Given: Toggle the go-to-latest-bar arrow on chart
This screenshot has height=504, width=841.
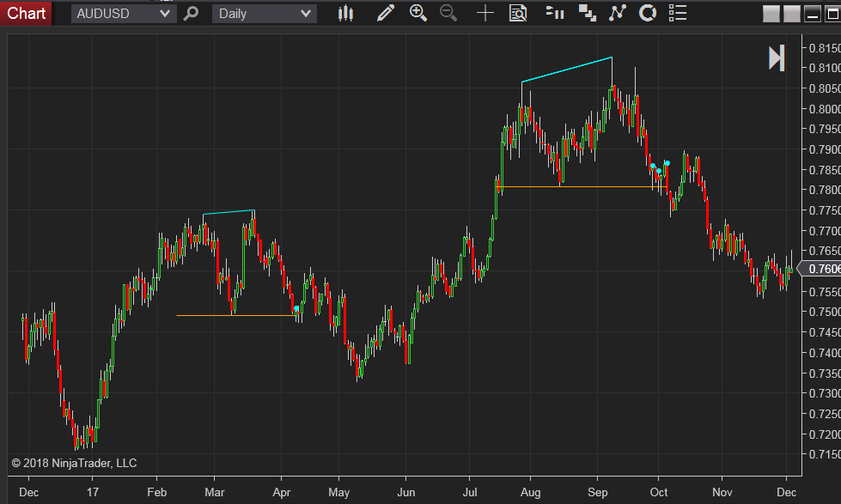Looking at the screenshot, I should click(776, 57).
